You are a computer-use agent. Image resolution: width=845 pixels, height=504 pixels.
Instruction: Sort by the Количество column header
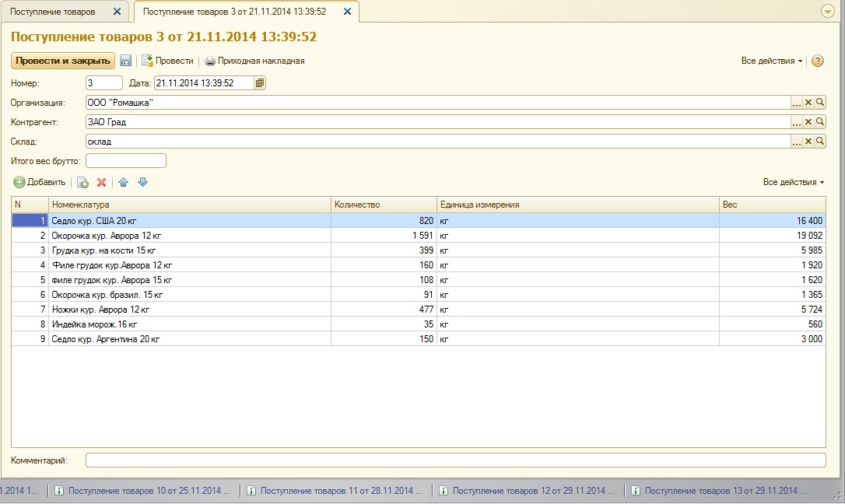[384, 205]
